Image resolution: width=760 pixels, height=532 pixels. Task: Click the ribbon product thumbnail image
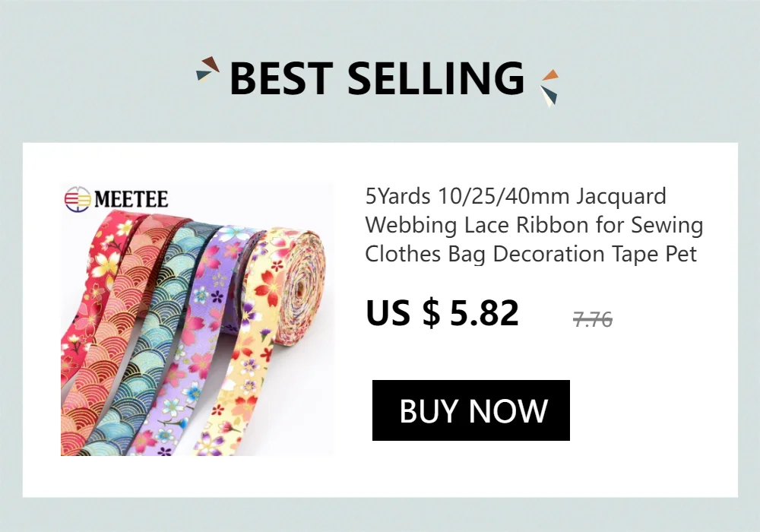coord(197,319)
